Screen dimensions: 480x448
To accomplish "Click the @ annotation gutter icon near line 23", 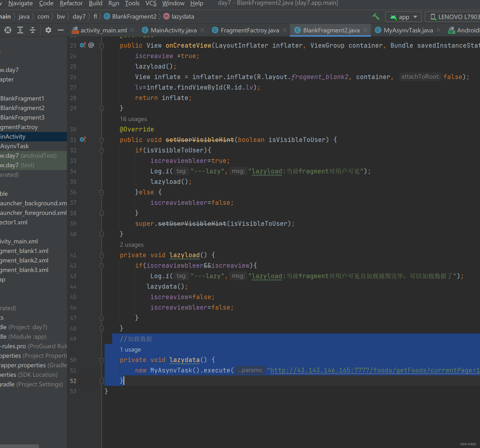I will point(91,45).
